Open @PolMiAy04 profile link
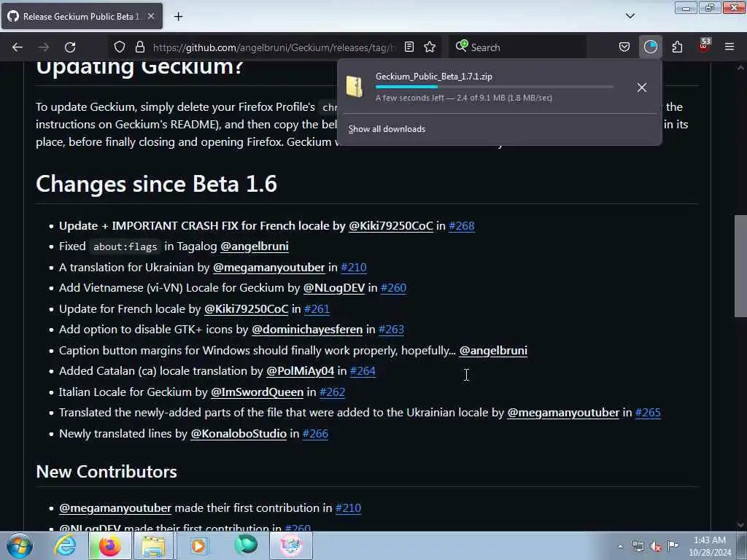This screenshot has height=560, width=747. coord(300,371)
